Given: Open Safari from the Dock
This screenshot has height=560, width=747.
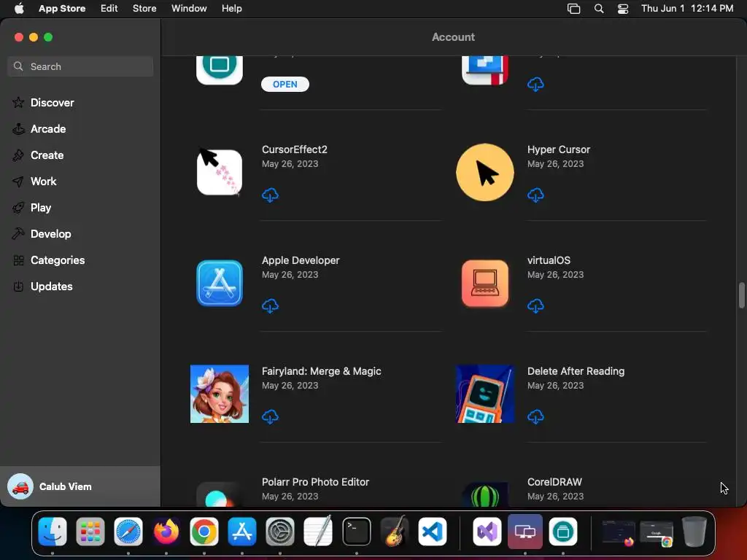Looking at the screenshot, I should (x=128, y=532).
